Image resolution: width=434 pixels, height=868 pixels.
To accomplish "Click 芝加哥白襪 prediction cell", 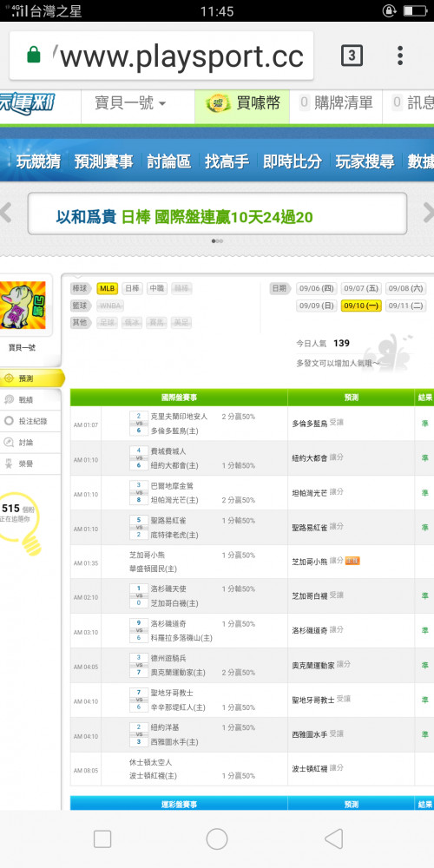I will pos(351,596).
